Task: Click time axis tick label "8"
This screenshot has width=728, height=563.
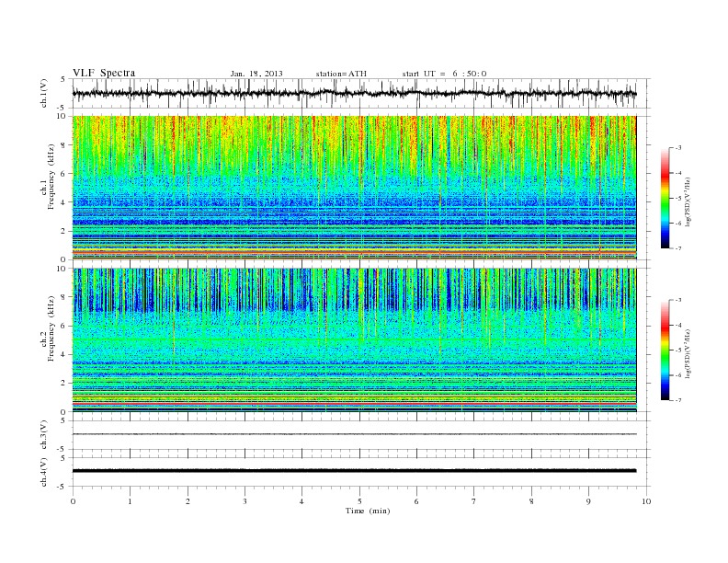Action: point(531,501)
